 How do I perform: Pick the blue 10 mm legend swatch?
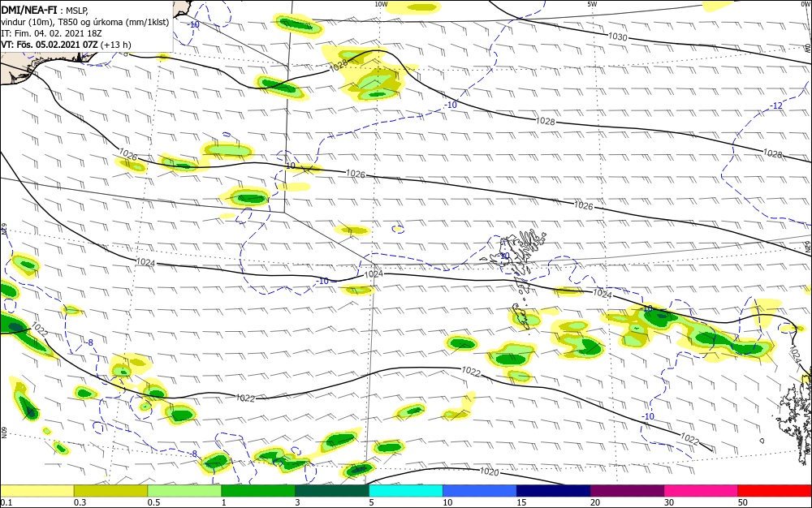(x=480, y=491)
